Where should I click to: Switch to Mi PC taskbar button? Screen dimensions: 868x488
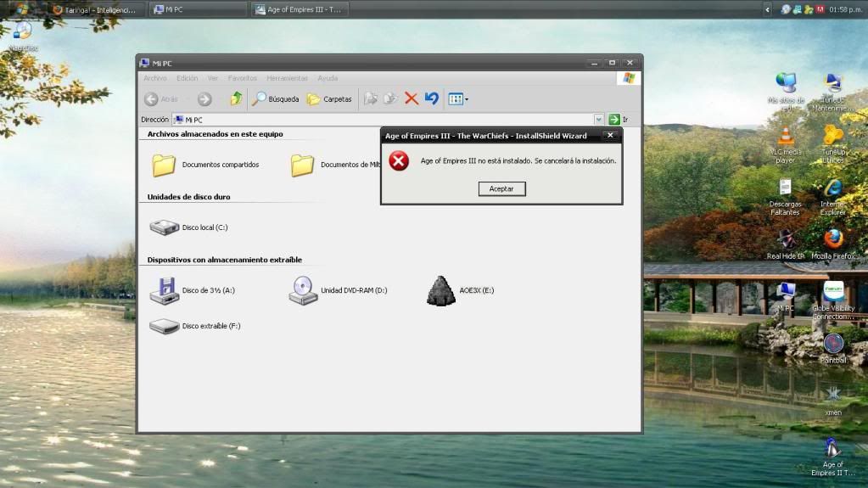pos(197,9)
